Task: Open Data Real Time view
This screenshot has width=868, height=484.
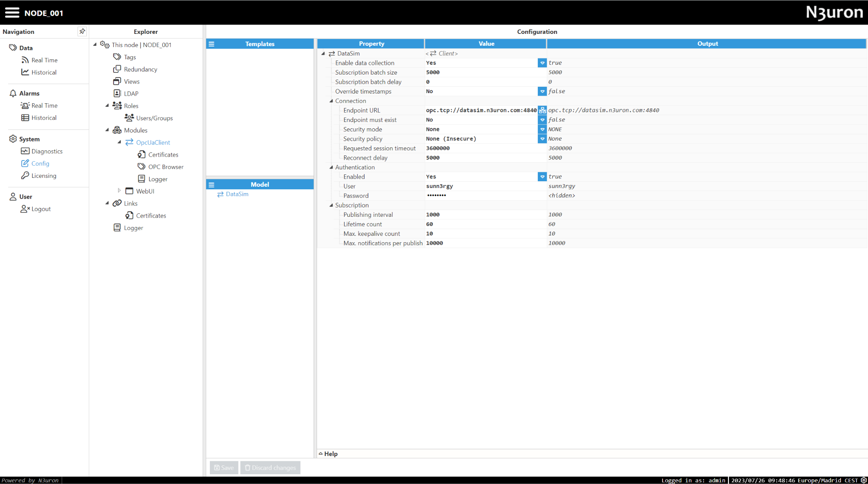Action: click(x=44, y=60)
